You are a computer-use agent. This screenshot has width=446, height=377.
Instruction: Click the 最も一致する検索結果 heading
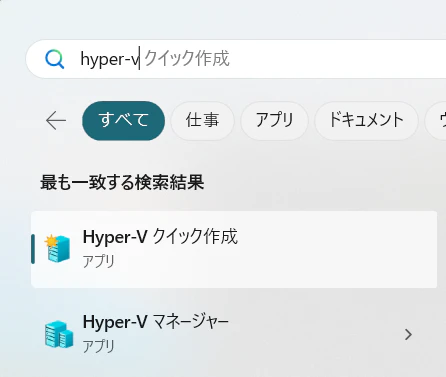tap(122, 182)
